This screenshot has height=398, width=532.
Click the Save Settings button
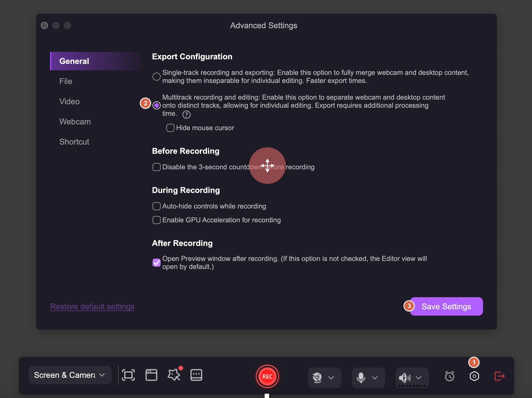446,306
